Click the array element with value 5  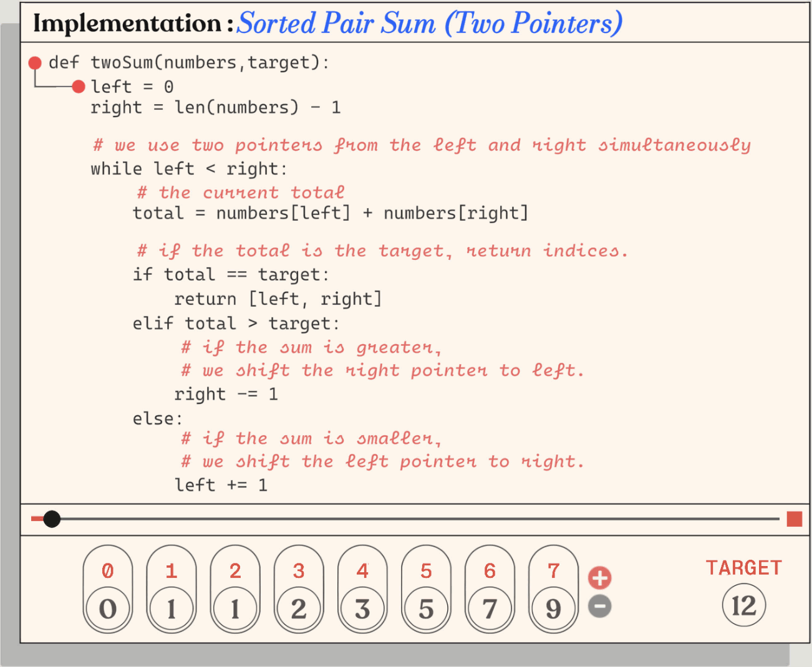(x=426, y=610)
